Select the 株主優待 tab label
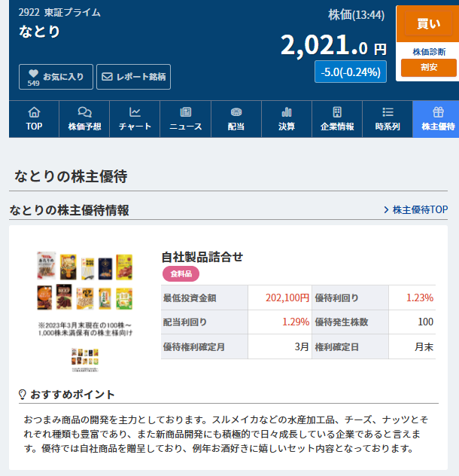This screenshot has width=459, height=476. pos(438,127)
